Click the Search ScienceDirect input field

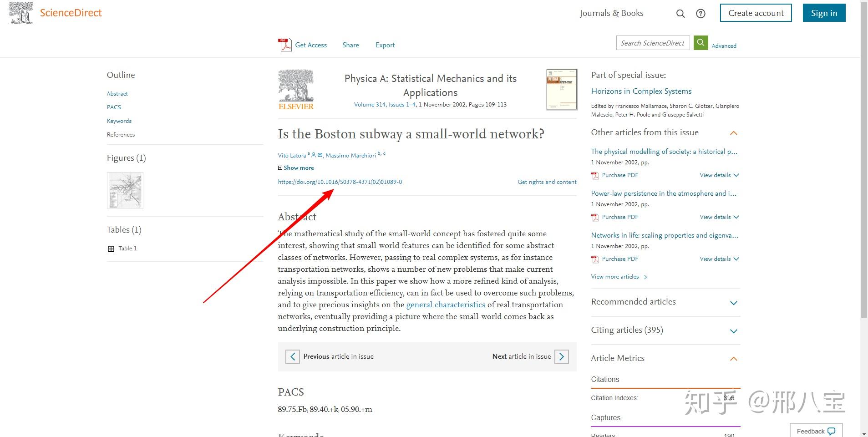653,43
